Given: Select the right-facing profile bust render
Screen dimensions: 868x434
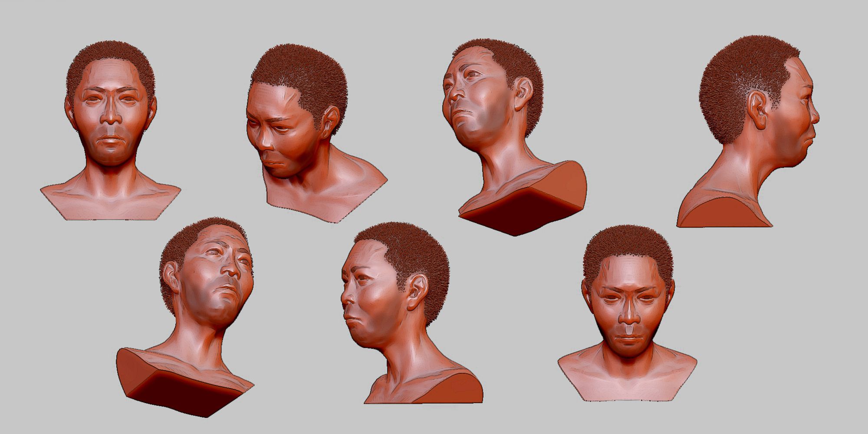Looking at the screenshot, I should 748,132.
